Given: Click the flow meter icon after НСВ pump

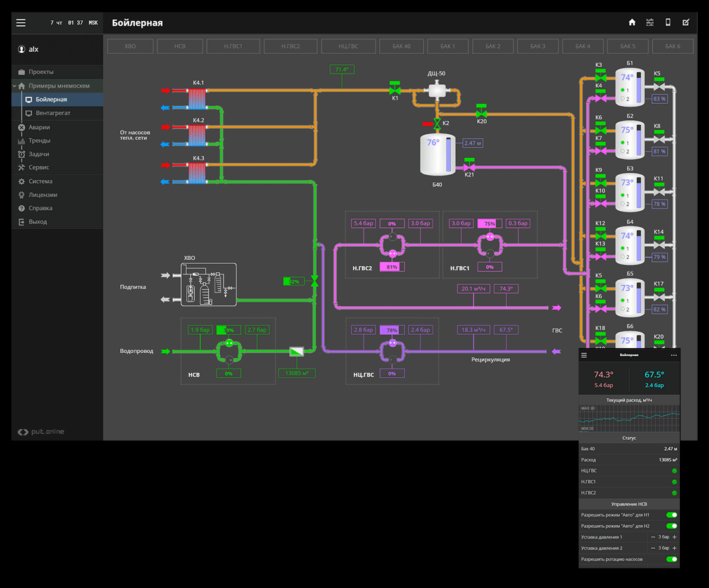Looking at the screenshot, I should (x=297, y=351).
